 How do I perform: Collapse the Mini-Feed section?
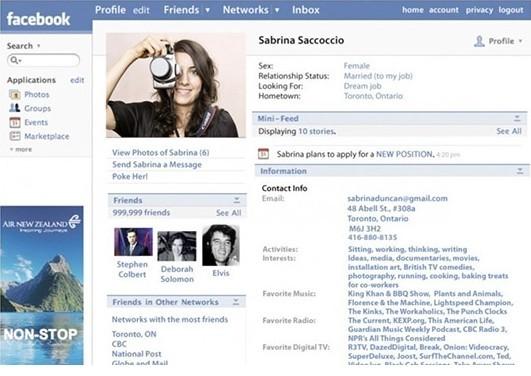pos(517,118)
